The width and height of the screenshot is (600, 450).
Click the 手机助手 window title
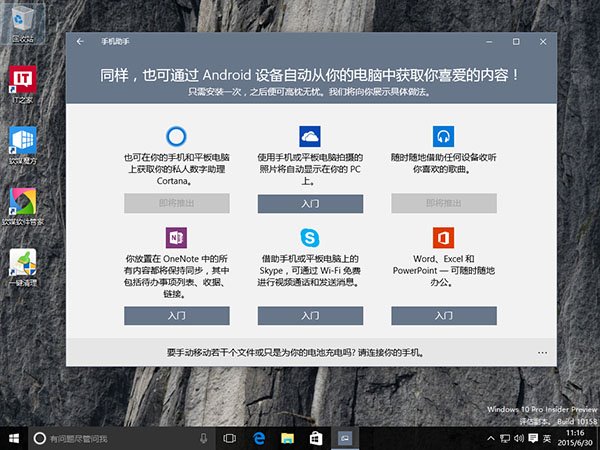pyautogui.click(x=115, y=41)
